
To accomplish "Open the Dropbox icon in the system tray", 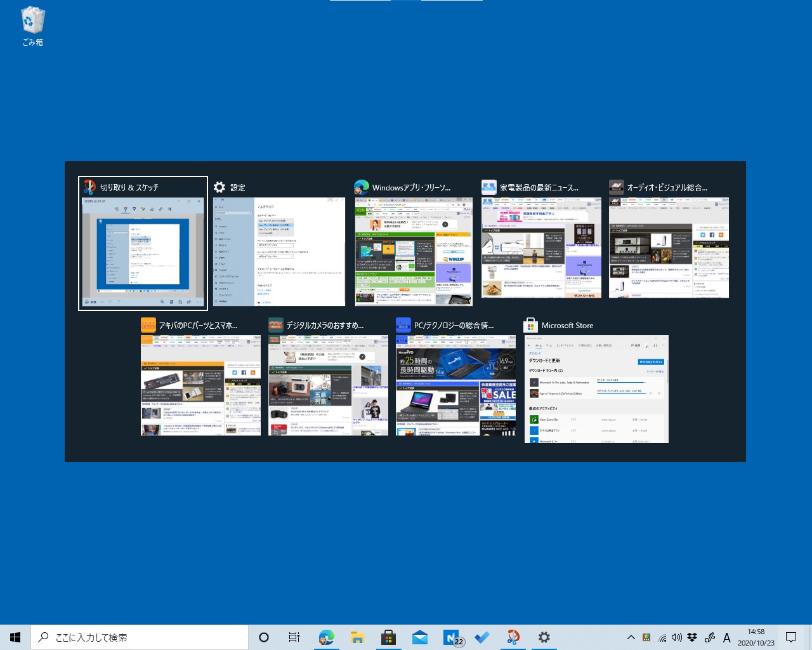I will click(693, 637).
